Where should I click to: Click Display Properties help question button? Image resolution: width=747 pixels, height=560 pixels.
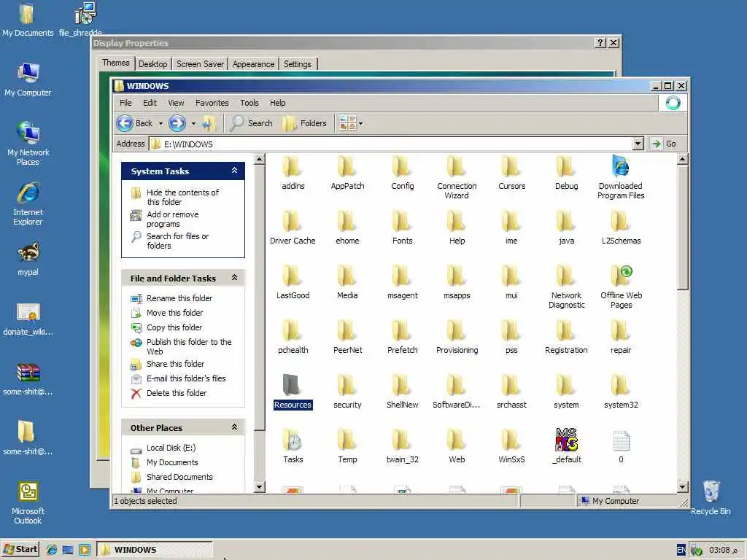600,43
